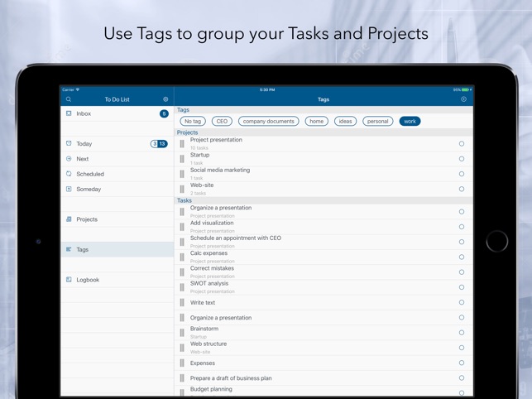
Task: Open Social media marketing project title
Action: pyautogui.click(x=220, y=170)
